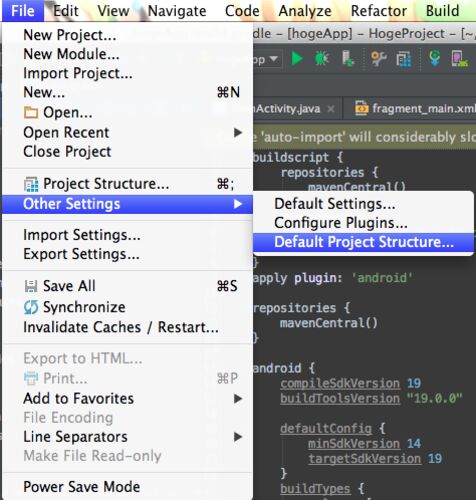This screenshot has width=476, height=500.
Task: Click the Save All disk icon
Action: tap(31, 286)
